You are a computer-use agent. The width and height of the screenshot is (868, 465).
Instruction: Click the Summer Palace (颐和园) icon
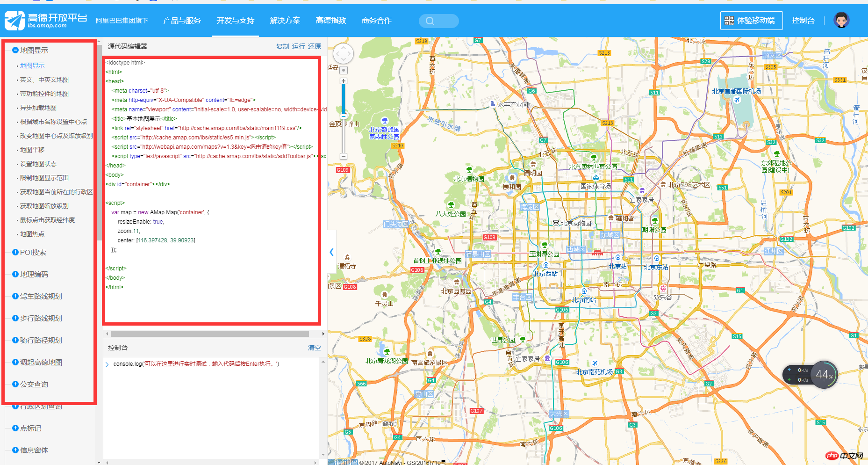pyautogui.click(x=512, y=178)
